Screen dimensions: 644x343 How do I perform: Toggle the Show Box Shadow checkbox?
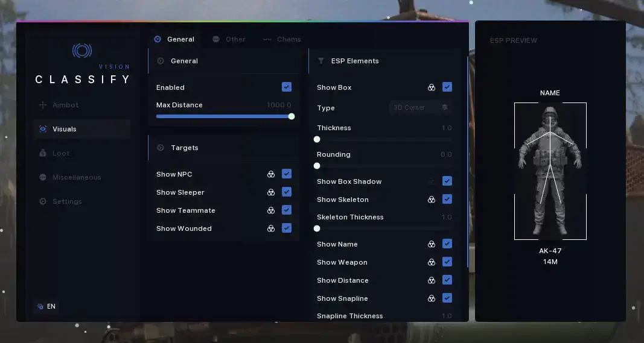447,181
